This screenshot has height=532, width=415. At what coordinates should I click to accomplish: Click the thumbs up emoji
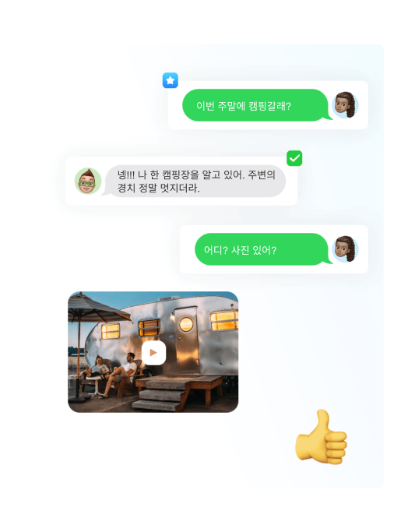tap(321, 437)
